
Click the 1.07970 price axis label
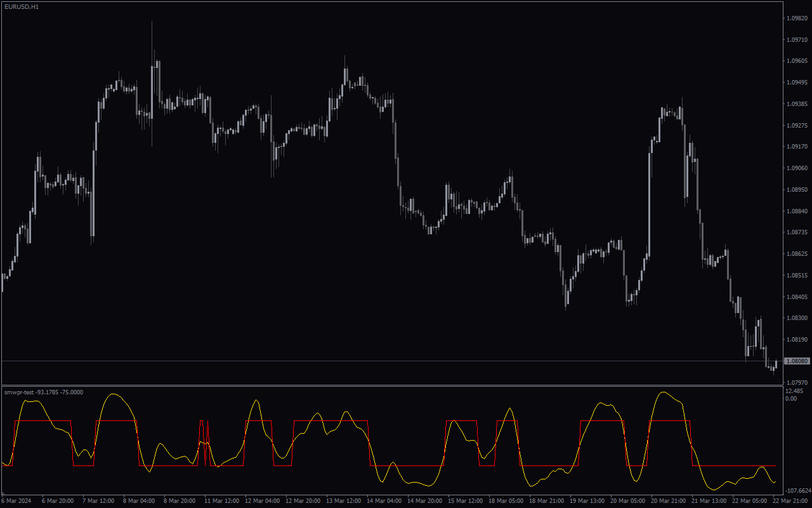pyautogui.click(x=797, y=382)
